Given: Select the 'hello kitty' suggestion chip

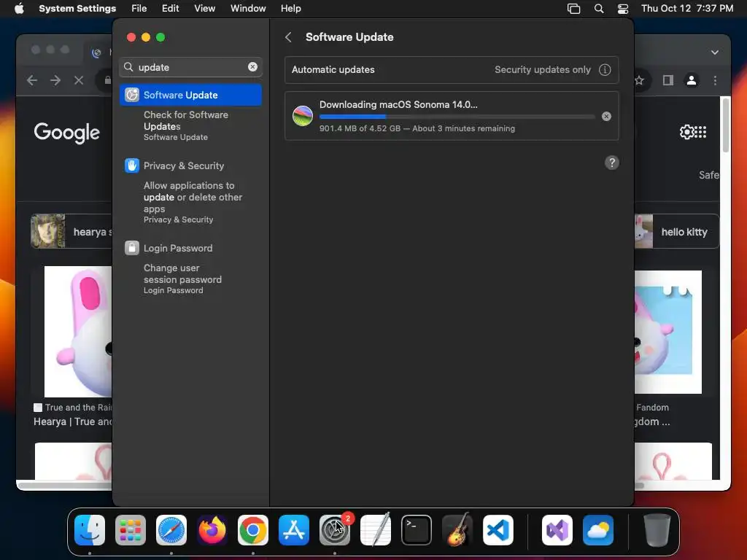Looking at the screenshot, I should tap(677, 231).
